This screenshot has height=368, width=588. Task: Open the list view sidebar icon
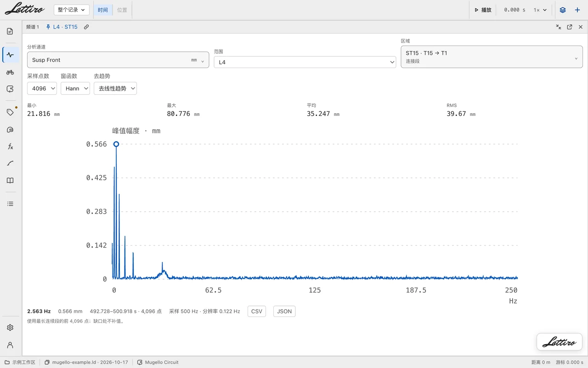coord(10,204)
